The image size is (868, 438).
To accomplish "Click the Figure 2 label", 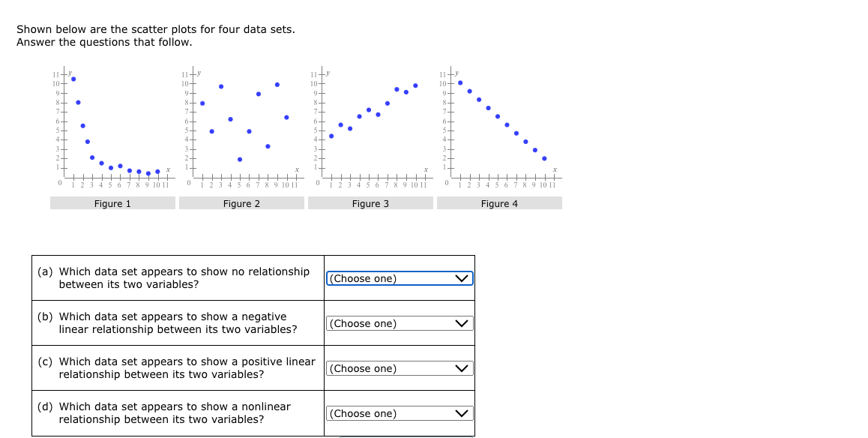I will [241, 202].
